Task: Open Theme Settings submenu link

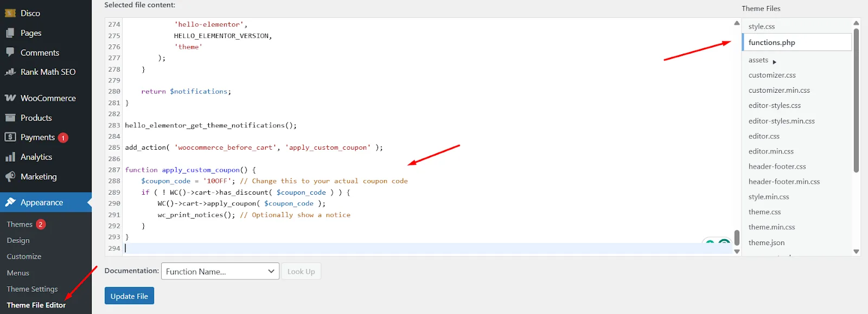Action: [x=32, y=289]
